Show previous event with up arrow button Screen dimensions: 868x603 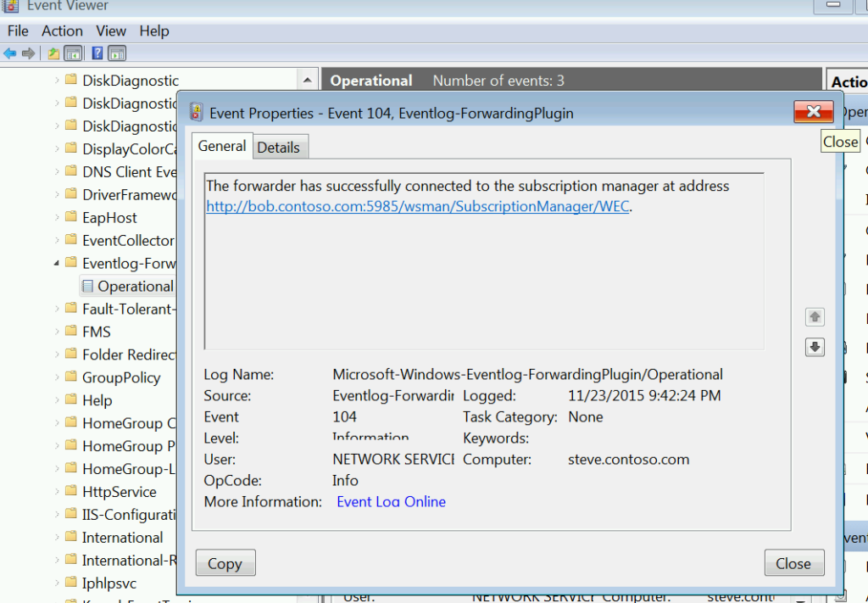tap(815, 316)
